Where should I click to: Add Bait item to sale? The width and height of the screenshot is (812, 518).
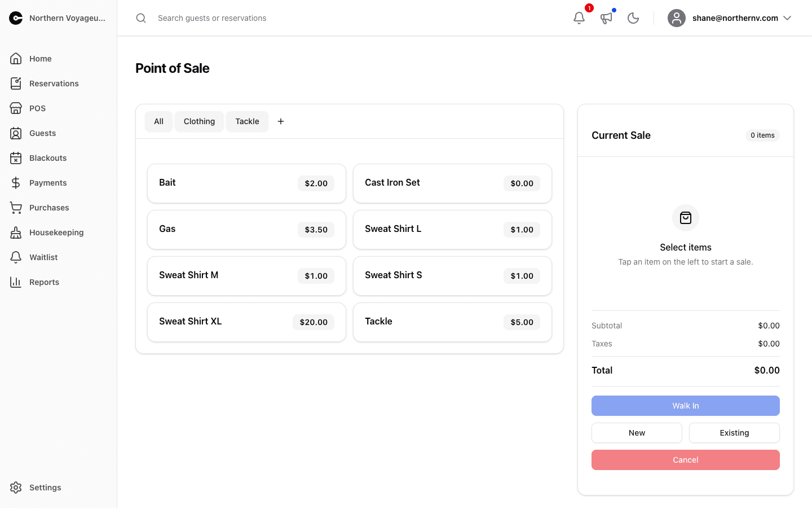(x=246, y=183)
